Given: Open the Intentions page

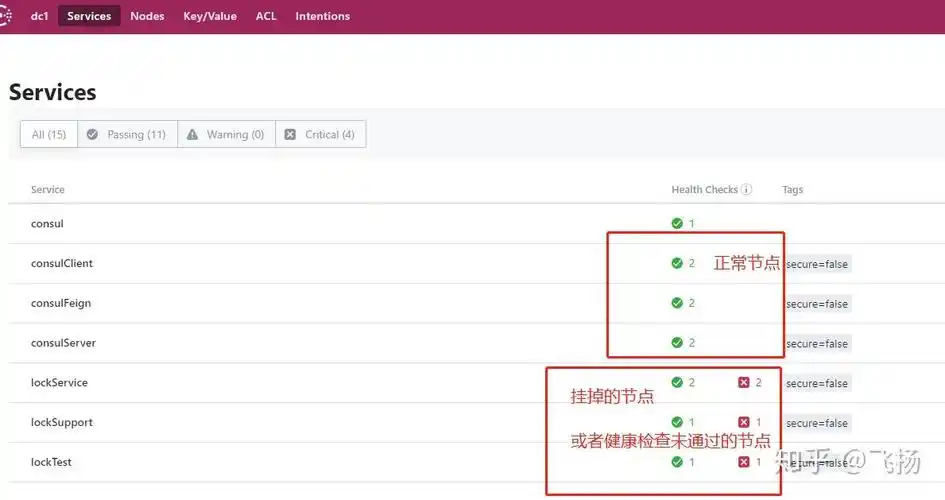Looking at the screenshot, I should (322, 16).
